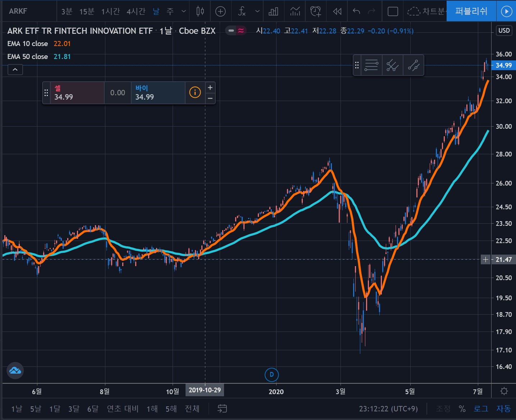Viewport: 516px width, 420px height.
Task: Select the 날 daily timeframe
Action: pyautogui.click(x=156, y=12)
